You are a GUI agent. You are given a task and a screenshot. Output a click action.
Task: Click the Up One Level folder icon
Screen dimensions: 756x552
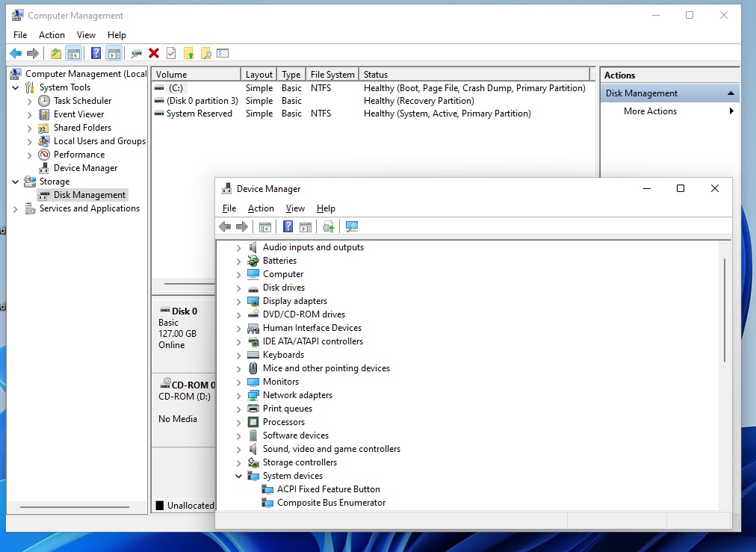click(56, 54)
